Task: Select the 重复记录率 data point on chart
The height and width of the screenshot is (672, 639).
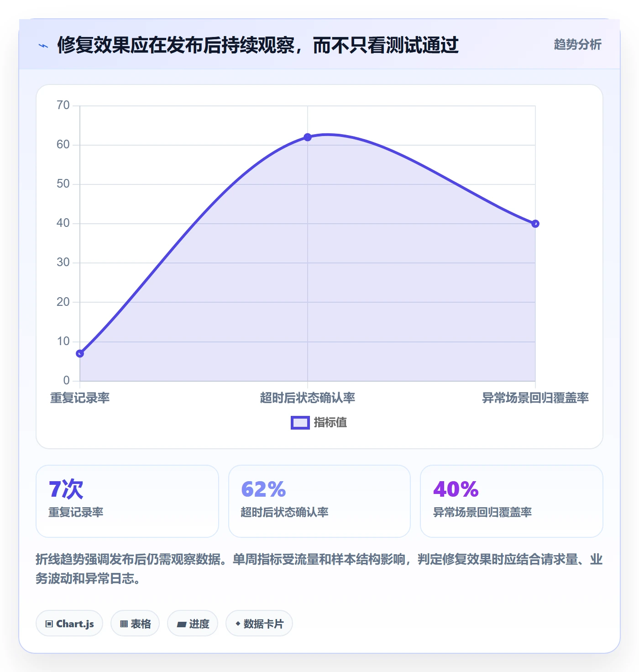Action: pos(80,353)
